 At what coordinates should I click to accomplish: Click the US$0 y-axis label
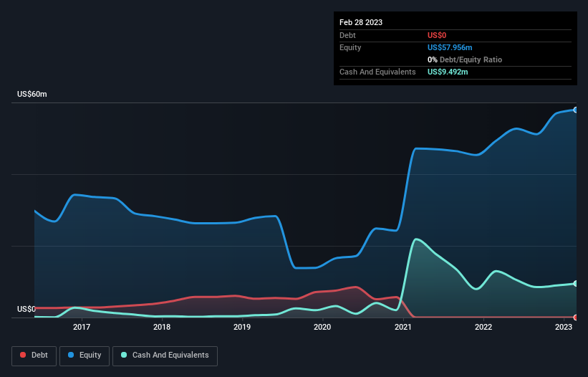pos(26,309)
